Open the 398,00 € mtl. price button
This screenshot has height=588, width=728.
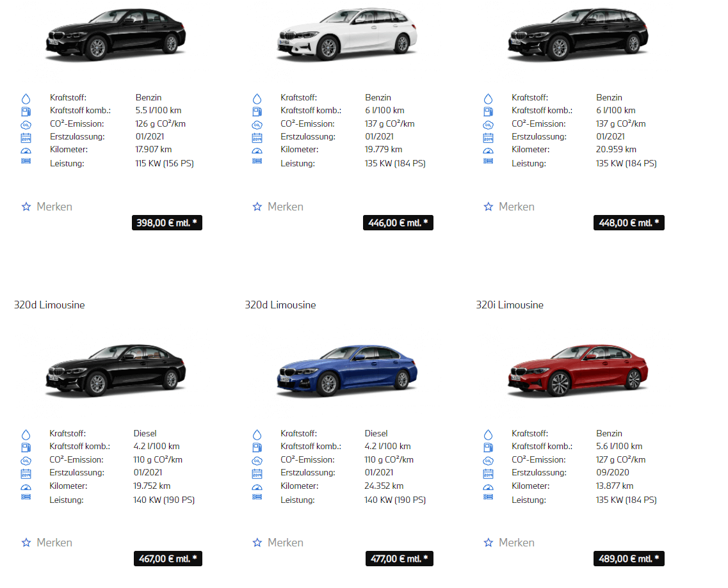click(x=167, y=223)
